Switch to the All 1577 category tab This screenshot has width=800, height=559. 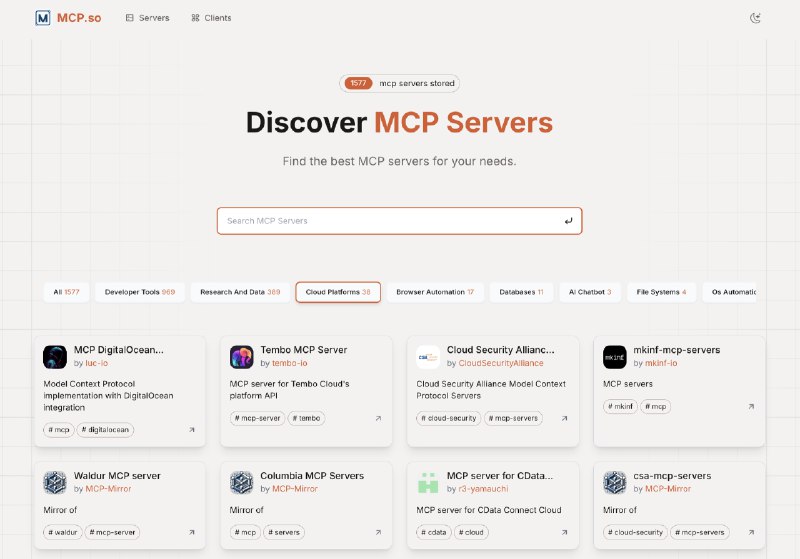(x=66, y=292)
